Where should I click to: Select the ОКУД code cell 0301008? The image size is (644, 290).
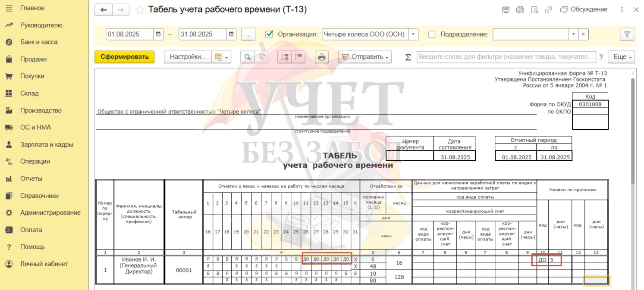click(590, 104)
